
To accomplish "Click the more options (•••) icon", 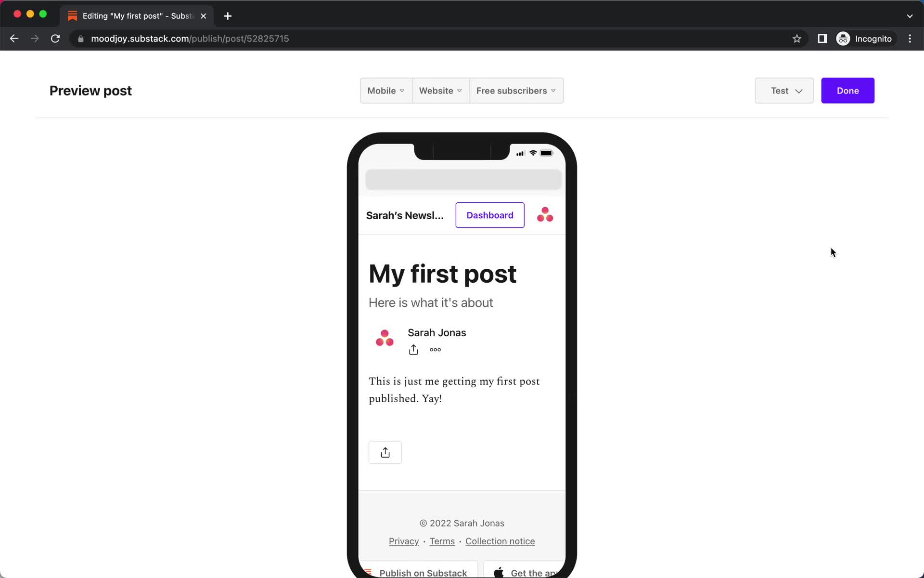I will pyautogui.click(x=436, y=350).
